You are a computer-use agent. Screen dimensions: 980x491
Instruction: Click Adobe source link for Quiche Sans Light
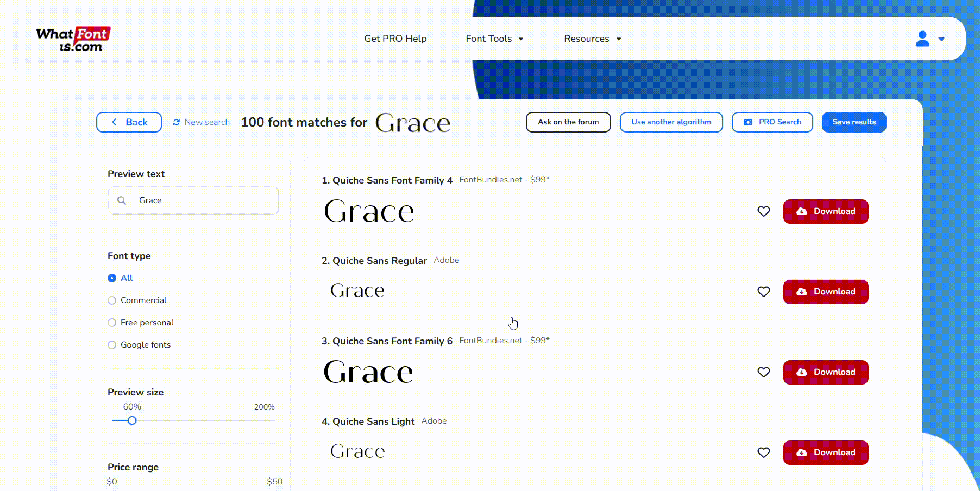click(434, 421)
